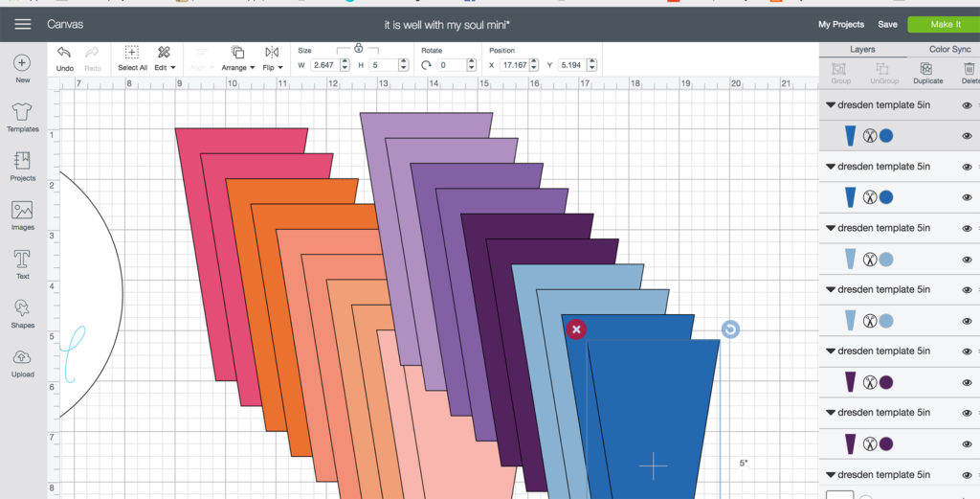Open the Arrange dropdown

tap(237, 58)
